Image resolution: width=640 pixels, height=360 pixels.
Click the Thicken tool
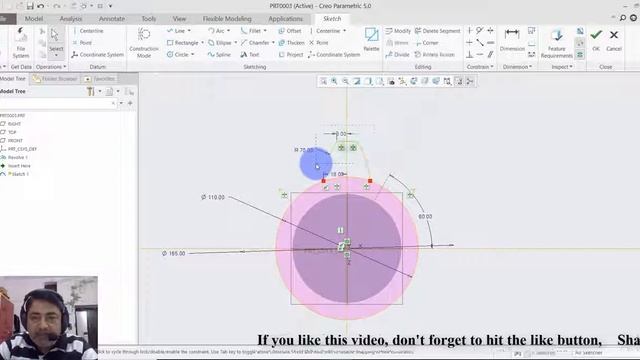pos(291,43)
